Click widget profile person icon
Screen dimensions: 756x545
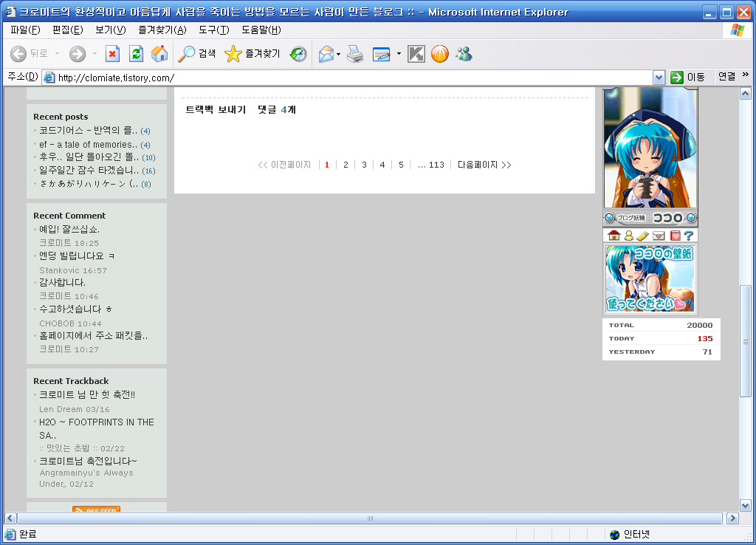click(629, 236)
